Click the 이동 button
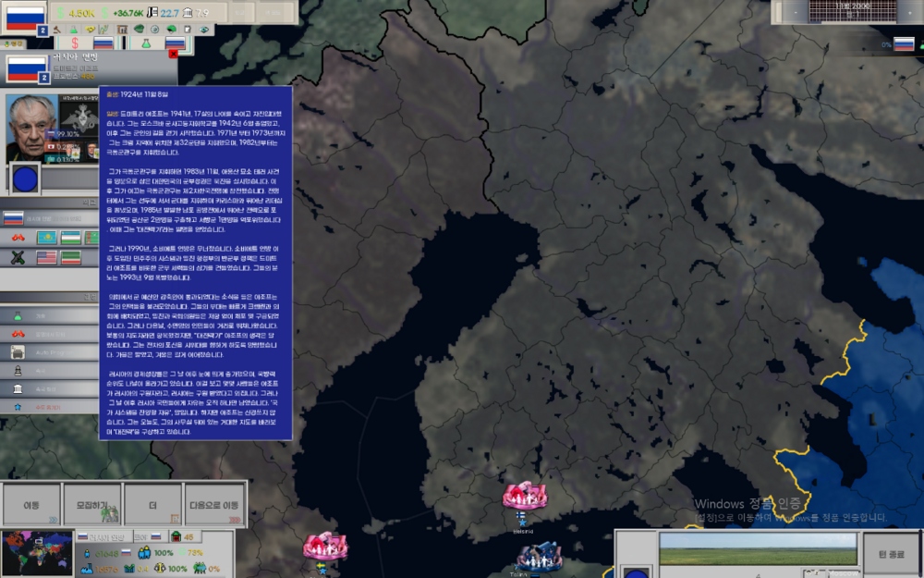Screen dimensions: 924x578 coord(31,505)
